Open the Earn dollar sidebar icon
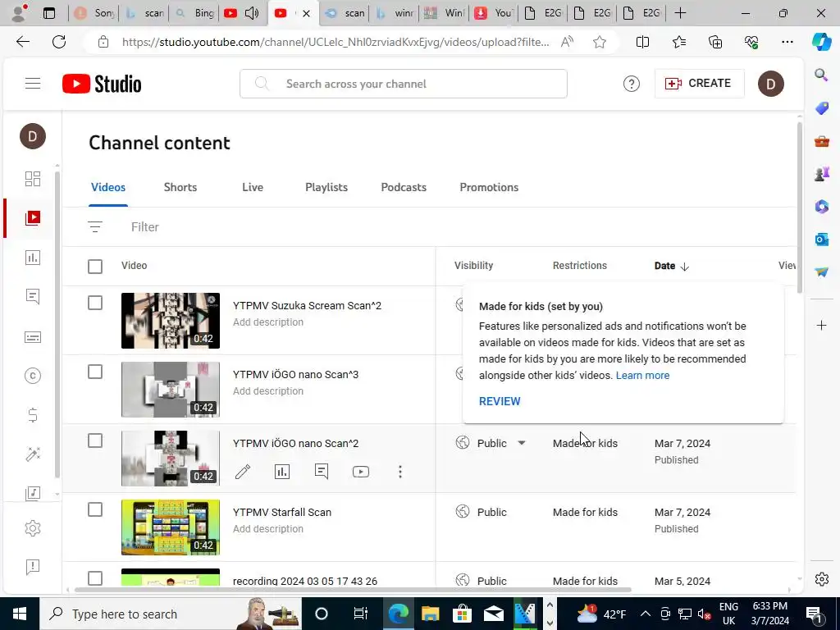This screenshot has width=840, height=630. [x=33, y=415]
